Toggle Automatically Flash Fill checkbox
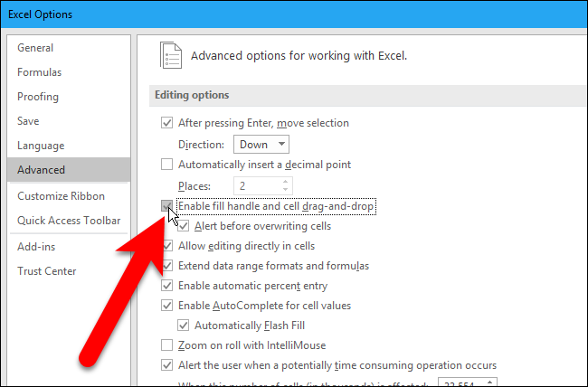The width and height of the screenshot is (588, 387). [x=185, y=326]
